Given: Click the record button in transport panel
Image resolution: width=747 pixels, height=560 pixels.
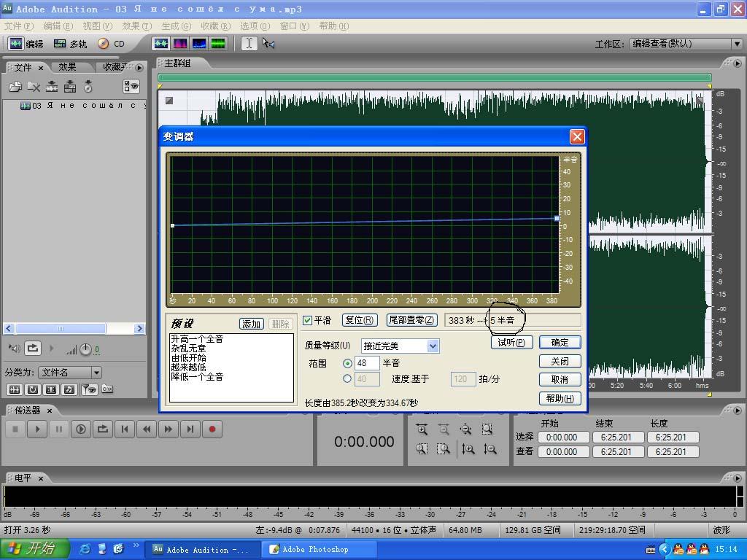Looking at the screenshot, I should pos(212,429).
